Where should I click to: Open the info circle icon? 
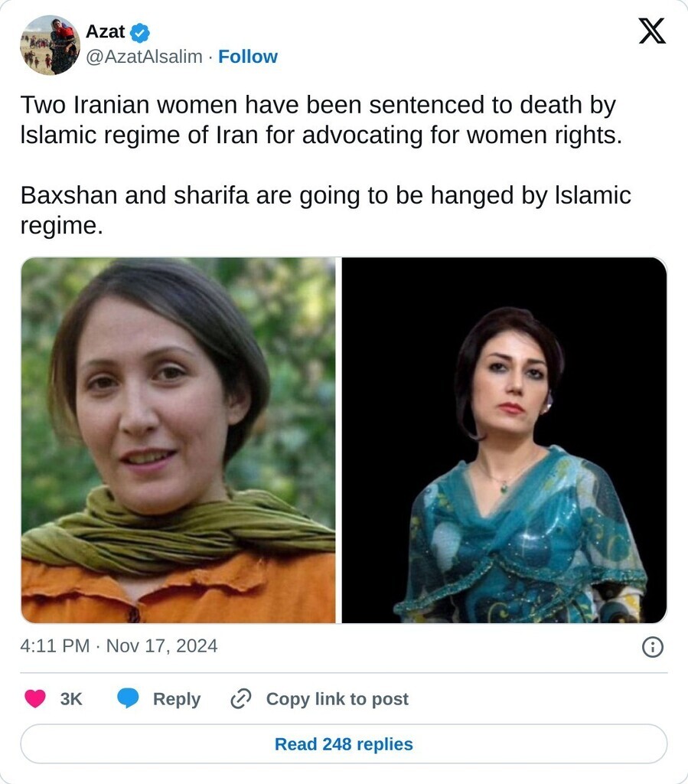click(x=653, y=647)
